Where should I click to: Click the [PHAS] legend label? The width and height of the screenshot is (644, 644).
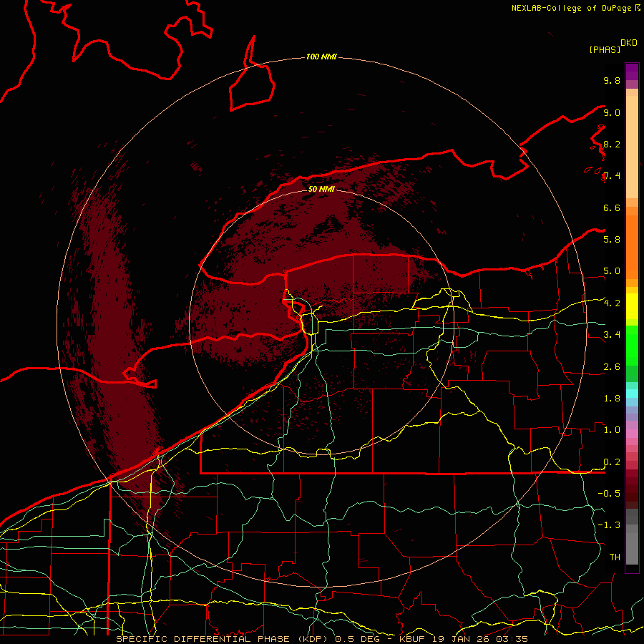[605, 49]
